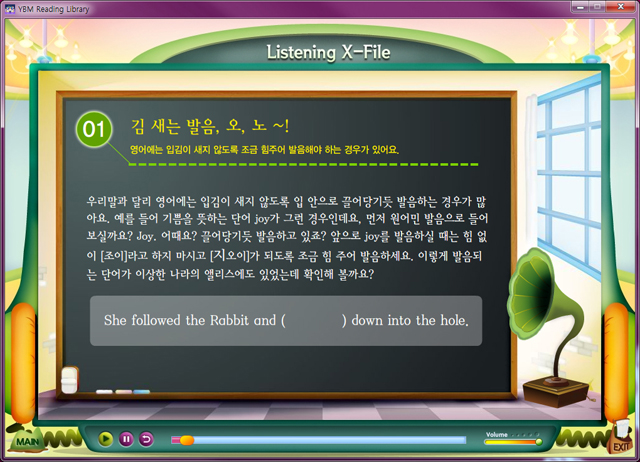Click the replay arrow button
Viewport: 640px width, 462px height.
click(146, 439)
